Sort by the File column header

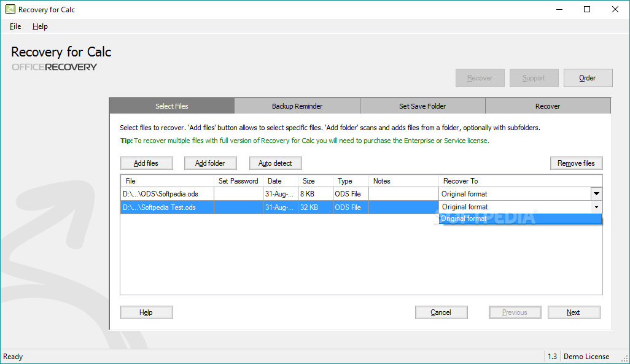coord(167,181)
